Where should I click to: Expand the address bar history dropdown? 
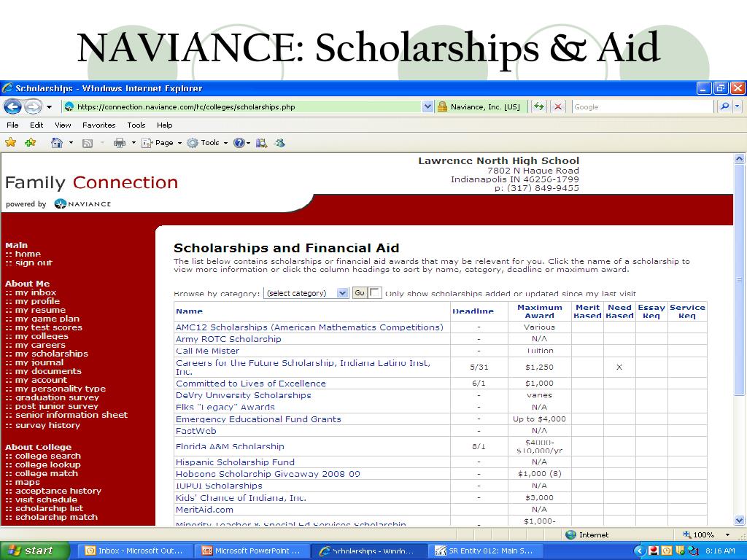(x=427, y=106)
